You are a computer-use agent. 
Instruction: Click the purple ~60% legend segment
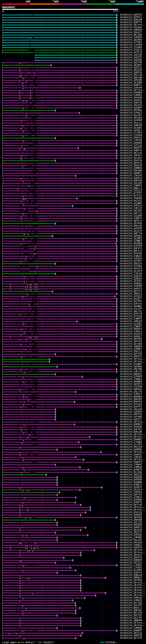point(73,4)
